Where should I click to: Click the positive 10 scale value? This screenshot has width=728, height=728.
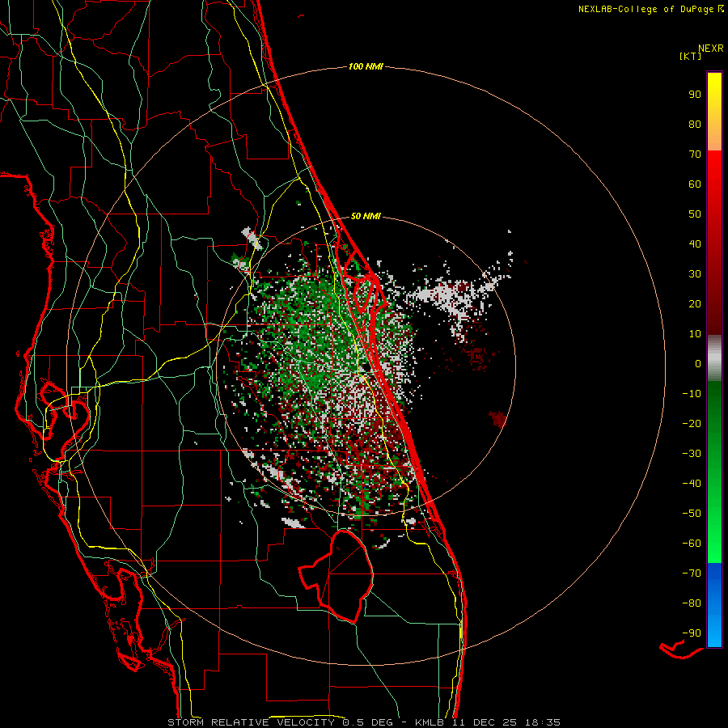(695, 334)
